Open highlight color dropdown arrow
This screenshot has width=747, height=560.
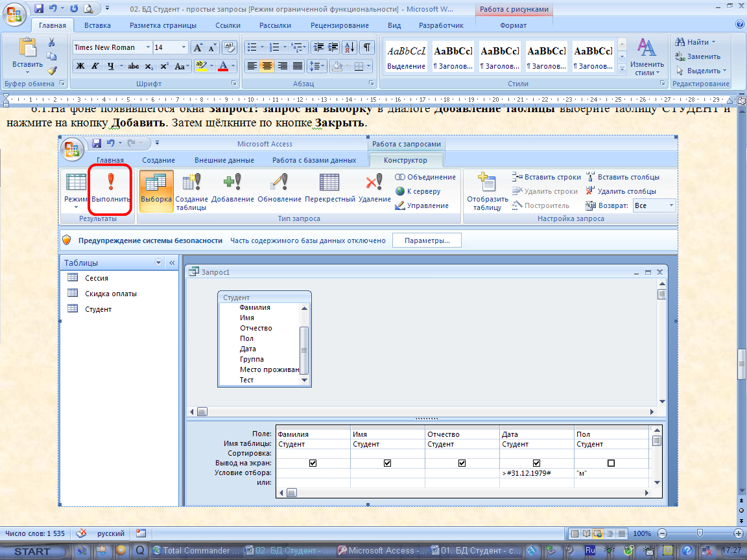click(x=211, y=66)
